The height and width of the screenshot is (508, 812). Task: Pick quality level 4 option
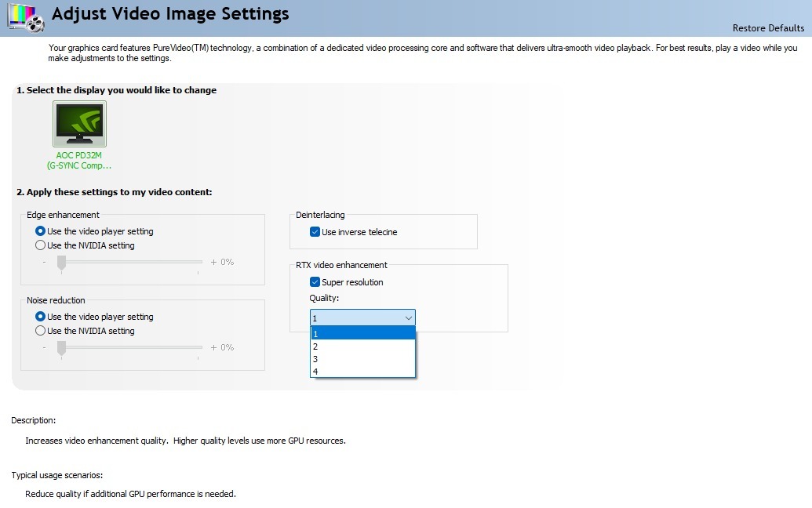362,371
